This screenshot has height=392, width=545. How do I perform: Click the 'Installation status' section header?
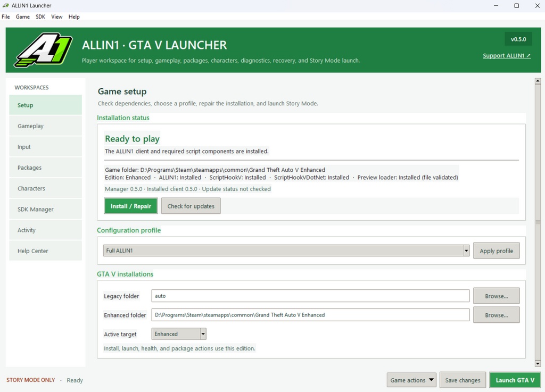pos(123,118)
